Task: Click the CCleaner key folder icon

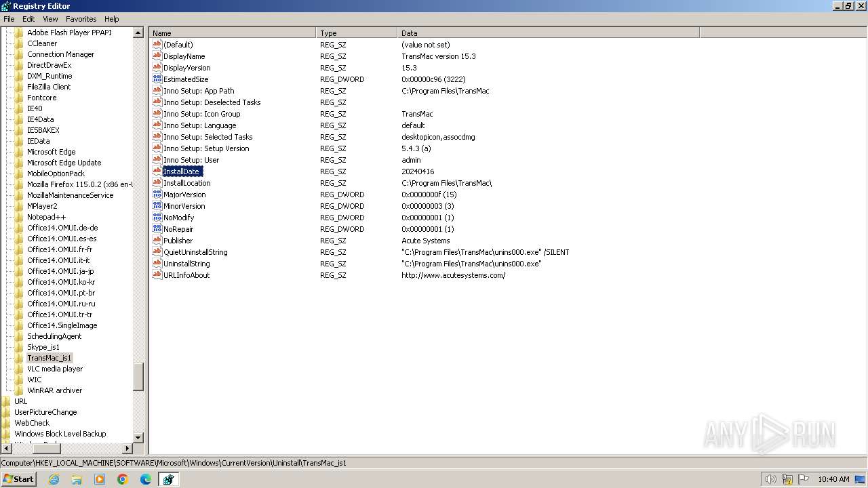Action: point(19,43)
